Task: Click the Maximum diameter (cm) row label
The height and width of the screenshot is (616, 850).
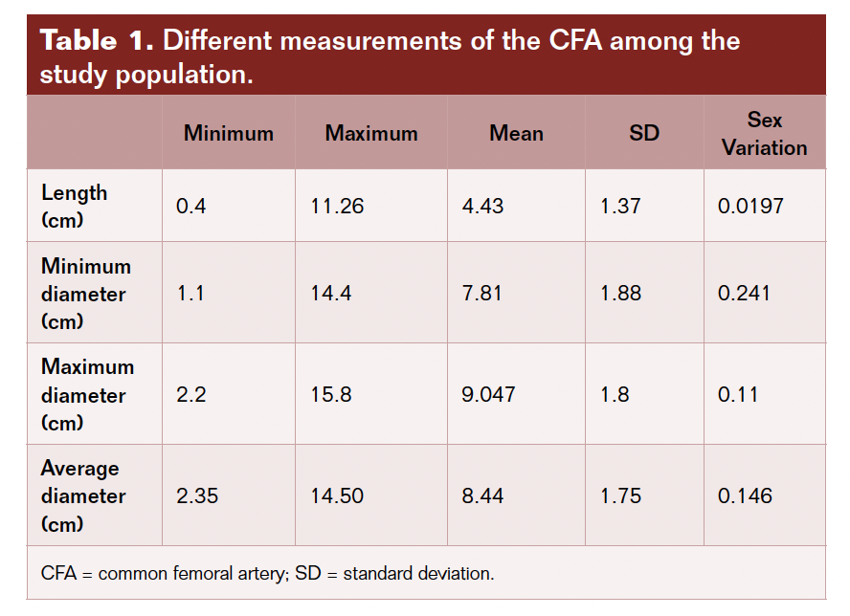Action: pyautogui.click(x=87, y=394)
